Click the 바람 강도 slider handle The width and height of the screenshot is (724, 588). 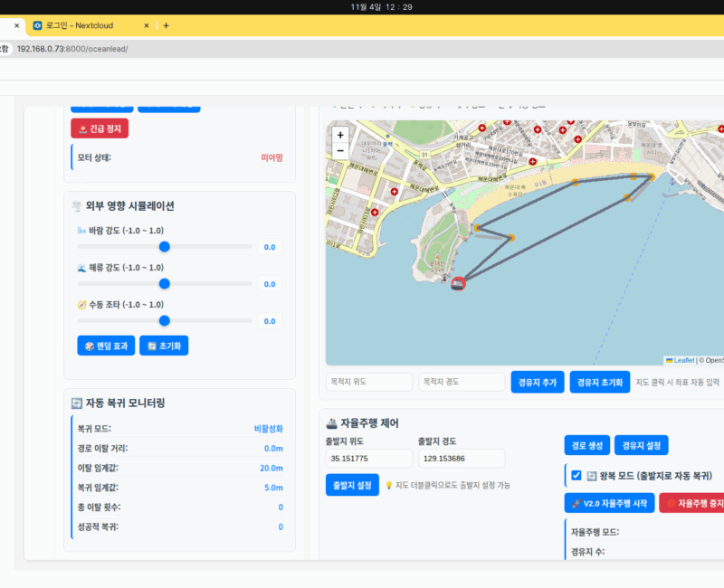click(165, 246)
